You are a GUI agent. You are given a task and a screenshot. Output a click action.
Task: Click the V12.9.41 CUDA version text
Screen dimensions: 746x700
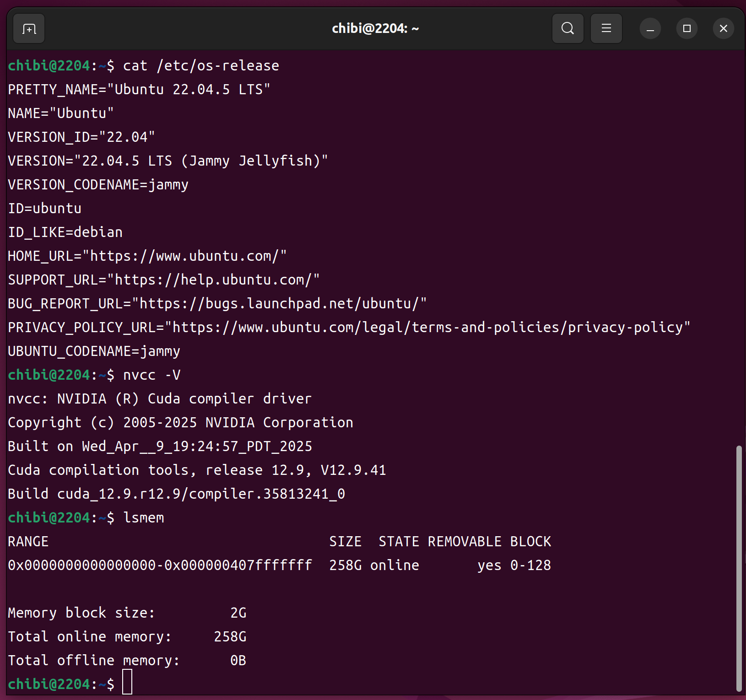click(353, 470)
